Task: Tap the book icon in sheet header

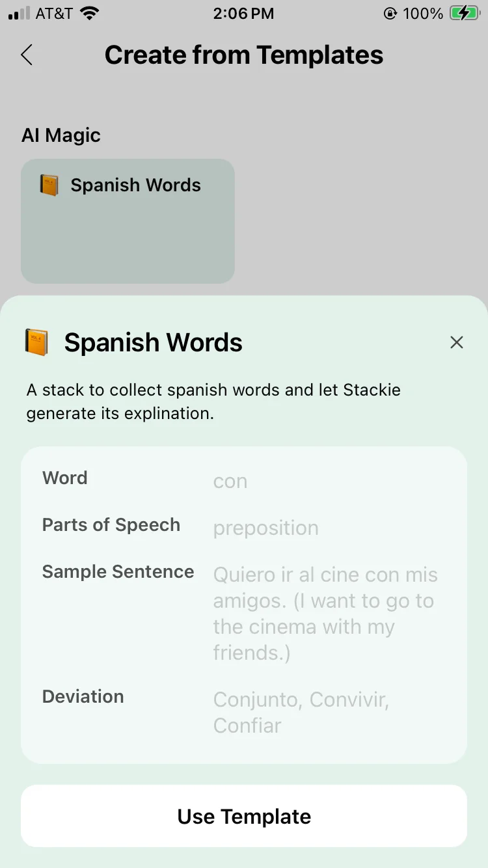Action: 37,342
